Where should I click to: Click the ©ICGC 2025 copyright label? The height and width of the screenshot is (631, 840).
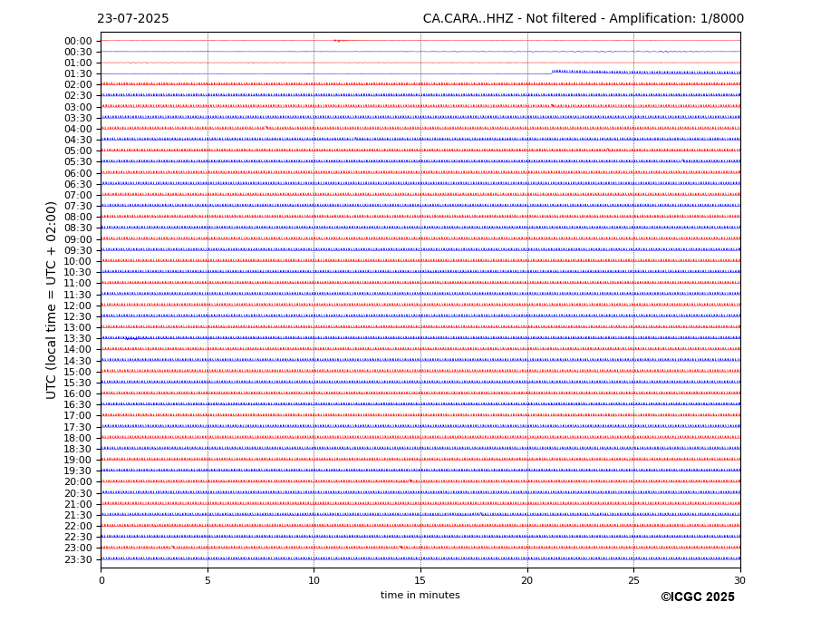click(x=698, y=597)
